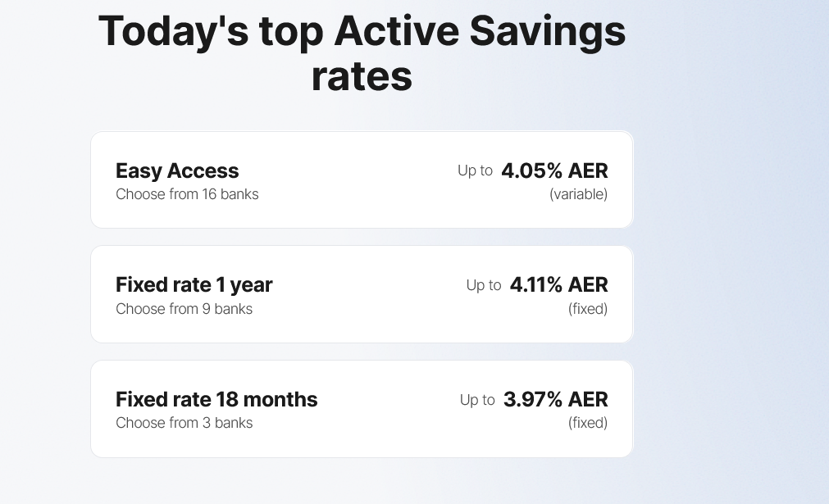
Task: Click the '(variable)' rate label
Action: coord(578,195)
